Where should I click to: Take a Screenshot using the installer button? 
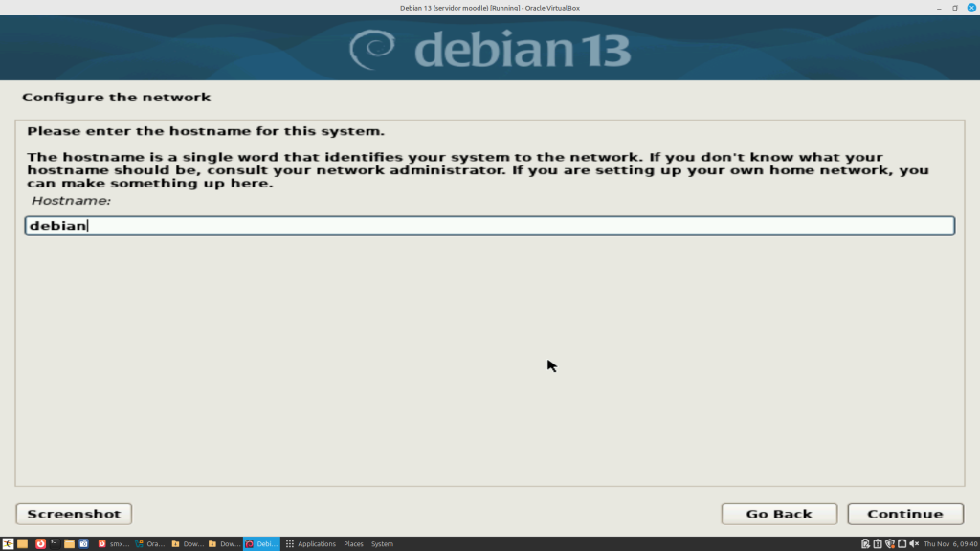click(x=74, y=514)
